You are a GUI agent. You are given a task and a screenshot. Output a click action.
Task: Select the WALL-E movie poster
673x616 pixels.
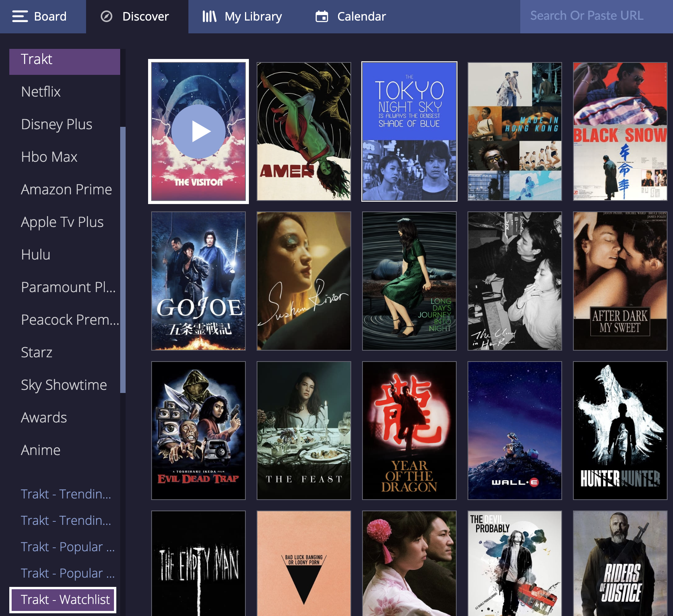click(515, 431)
